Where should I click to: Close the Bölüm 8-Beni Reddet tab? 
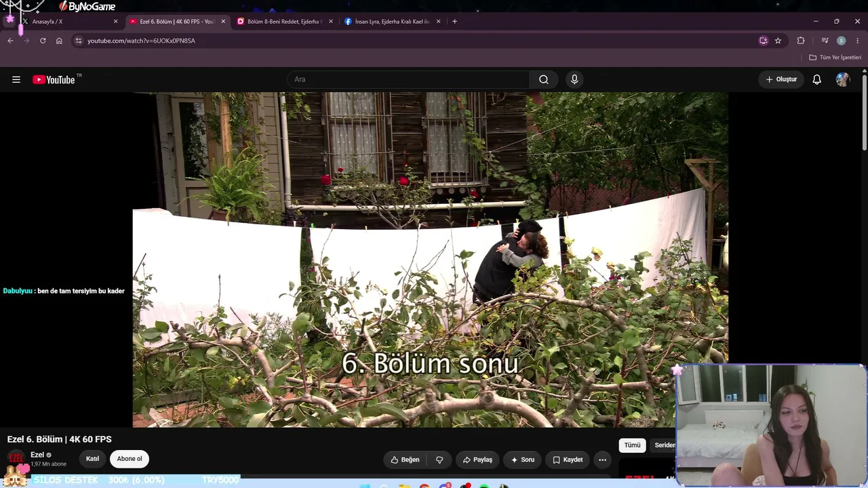(x=331, y=22)
